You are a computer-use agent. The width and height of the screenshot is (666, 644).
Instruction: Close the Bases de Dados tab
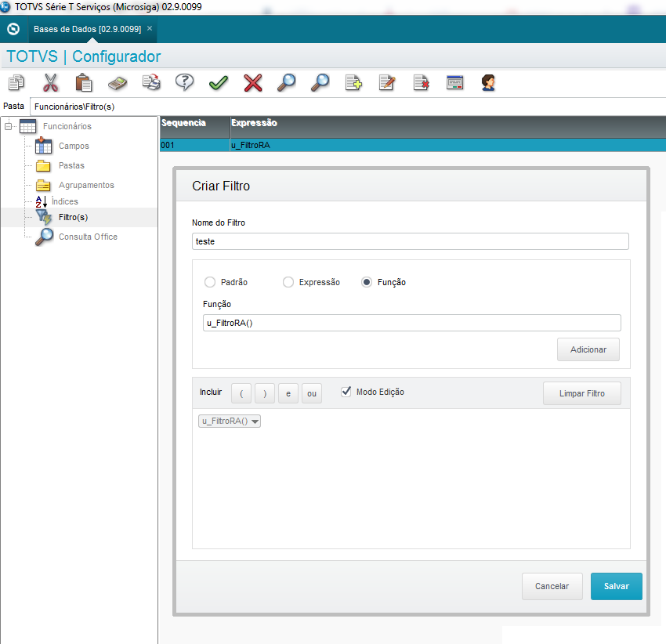point(150,28)
